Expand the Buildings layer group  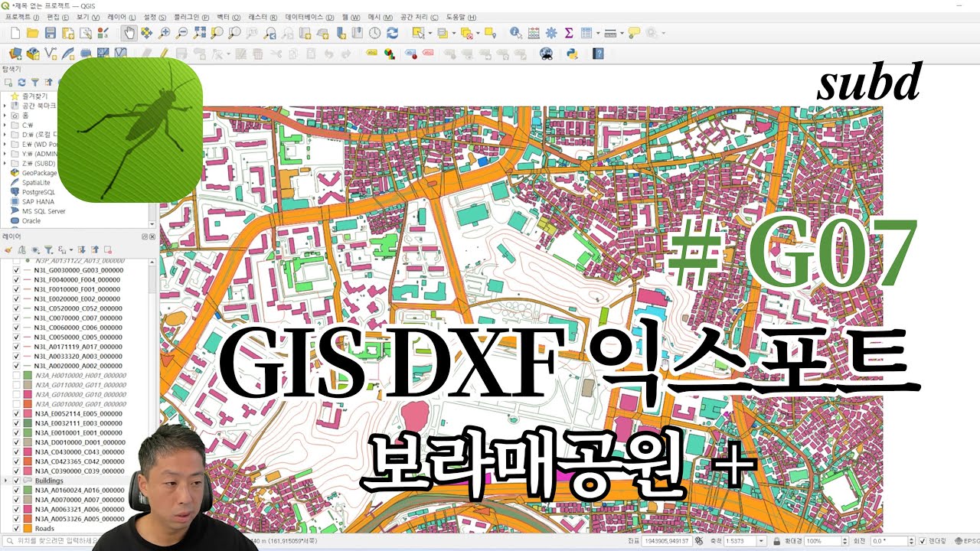7,481
